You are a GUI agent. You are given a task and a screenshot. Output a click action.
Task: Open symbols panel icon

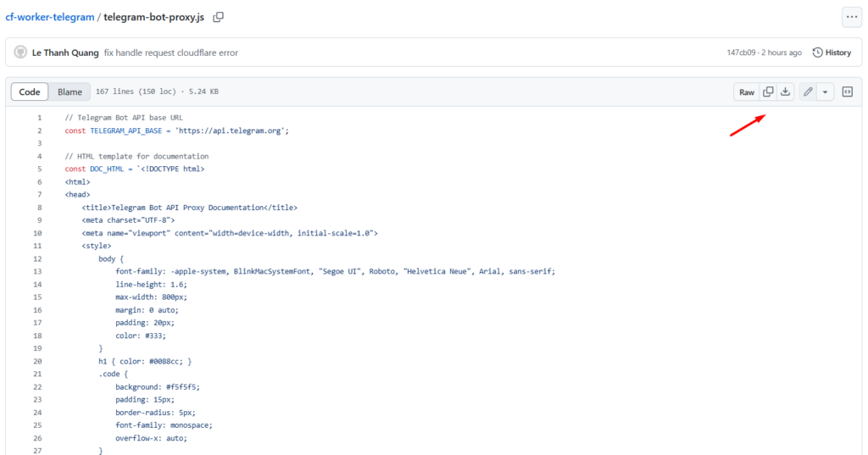(848, 92)
